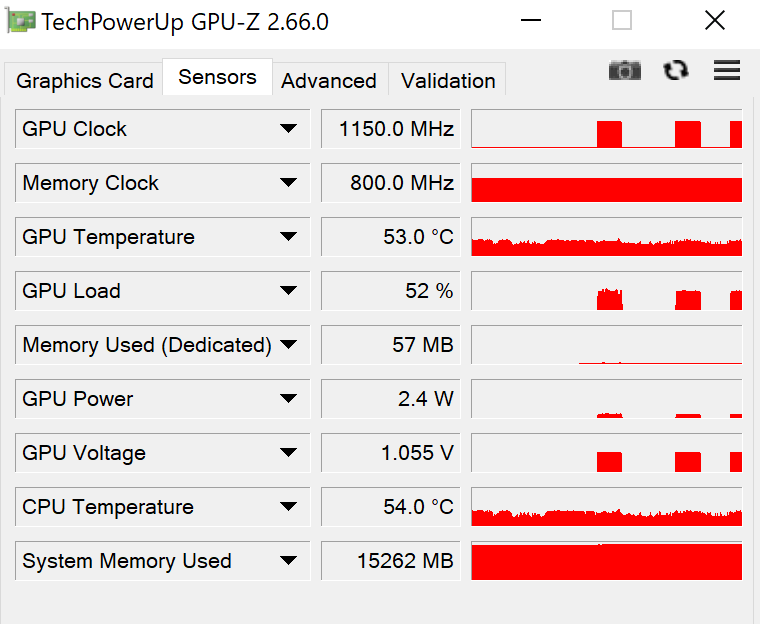This screenshot has height=624, width=760.
Task: Maximize the GPU-Z window
Action: [622, 21]
